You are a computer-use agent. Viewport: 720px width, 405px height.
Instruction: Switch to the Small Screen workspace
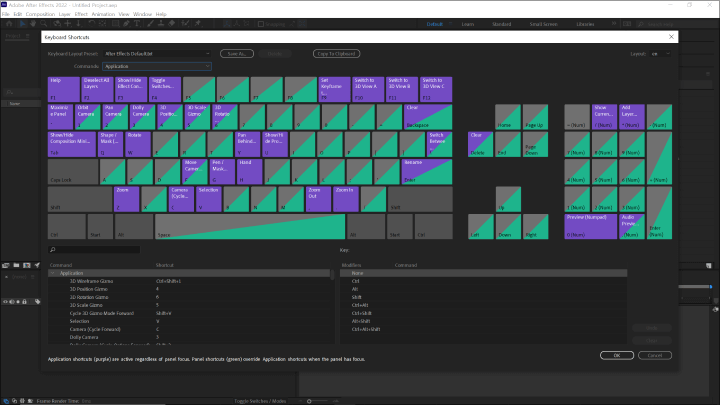[x=544, y=24]
